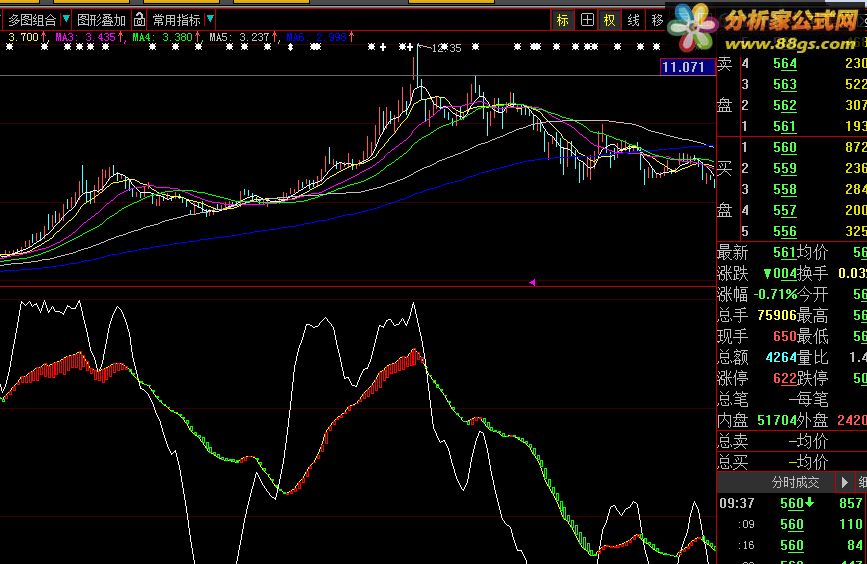Select sell level 4 price 564
Viewport: 867px width, 564px height.
click(x=785, y=64)
